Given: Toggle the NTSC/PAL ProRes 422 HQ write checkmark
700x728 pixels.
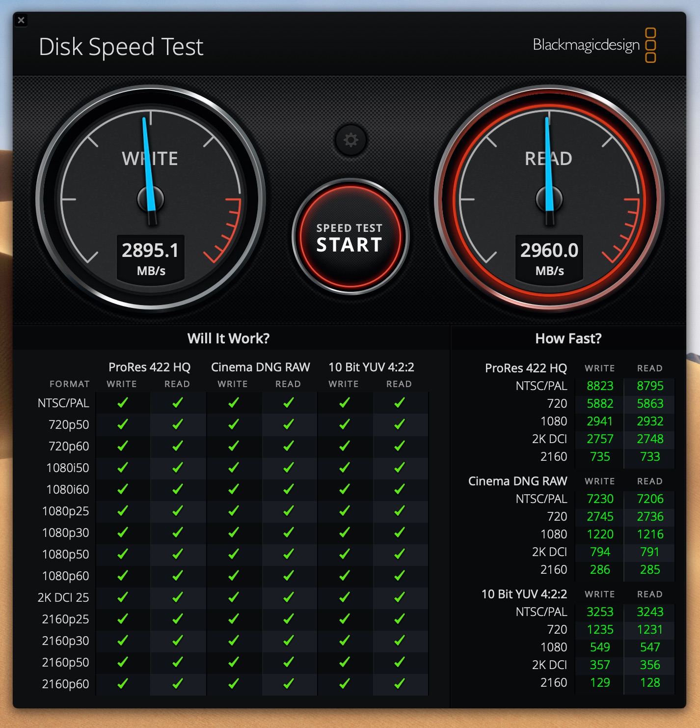Looking at the screenshot, I should pos(122,403).
